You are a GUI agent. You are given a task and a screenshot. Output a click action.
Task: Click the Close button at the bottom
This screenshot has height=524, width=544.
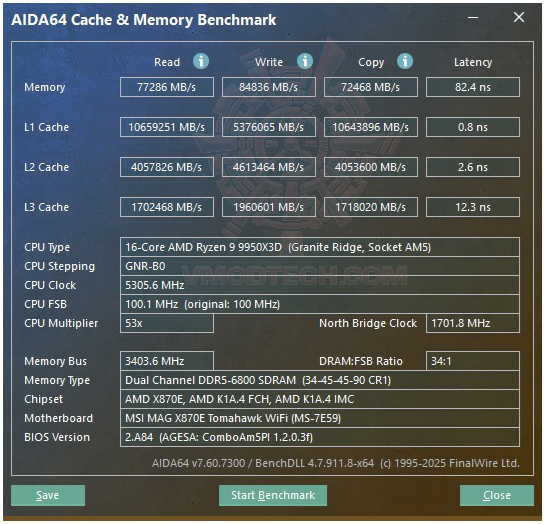pos(496,495)
